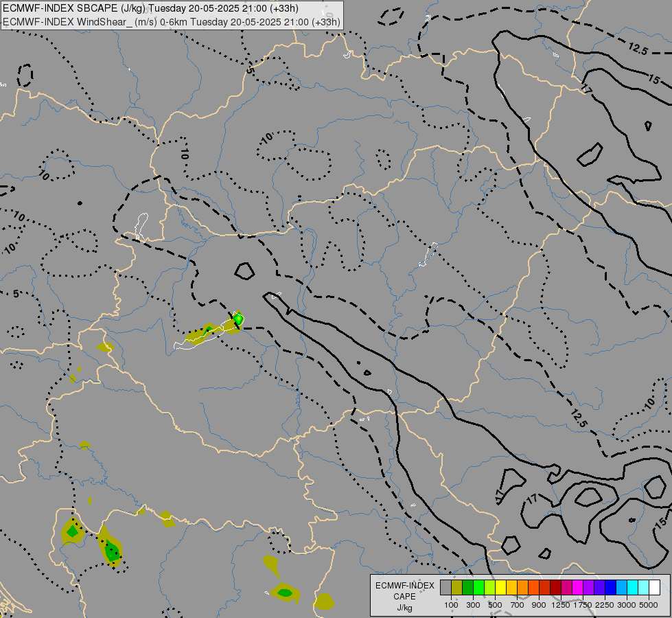
Task: Click the legend value 300
Action: (x=473, y=605)
